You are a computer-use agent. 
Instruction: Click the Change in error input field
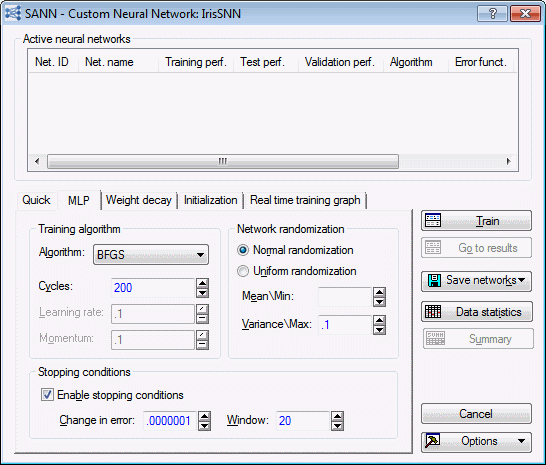coord(170,421)
